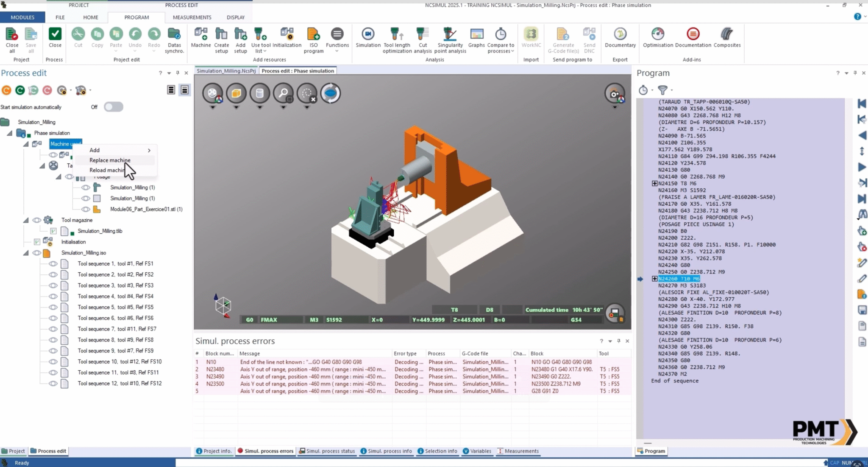Choose Replace machine from the context menu
Screen dimensions: 868x467
(110, 160)
